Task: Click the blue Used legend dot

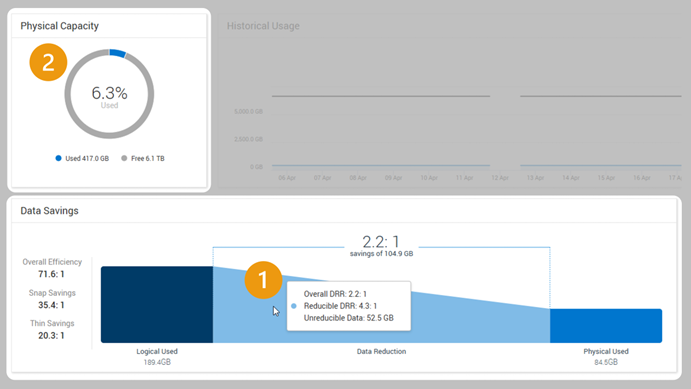Action: (x=58, y=158)
